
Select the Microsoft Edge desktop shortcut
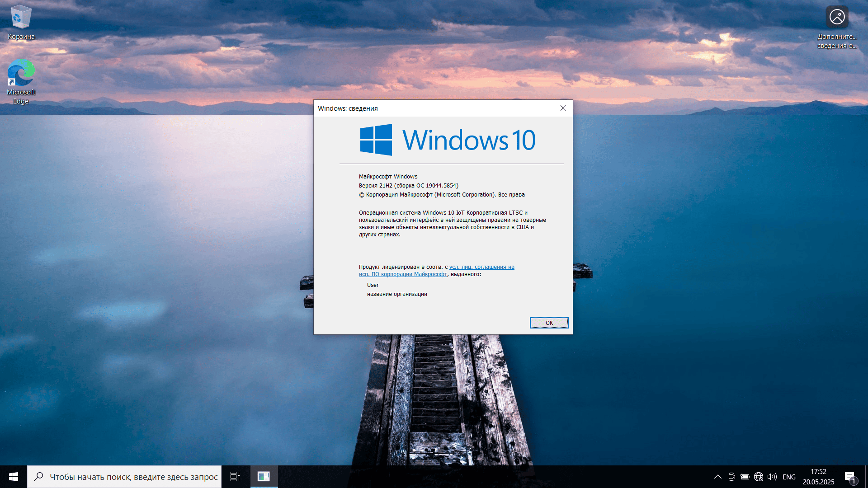click(21, 81)
